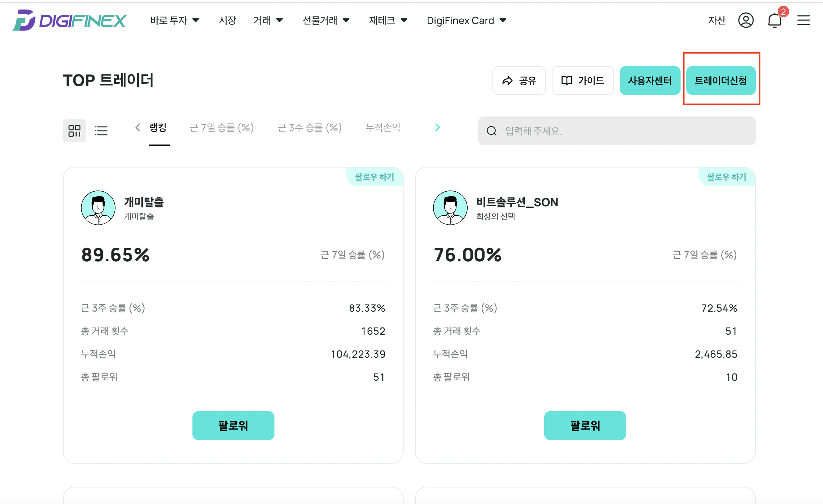
Task: Click 1652 total trades value
Action: tap(373, 331)
